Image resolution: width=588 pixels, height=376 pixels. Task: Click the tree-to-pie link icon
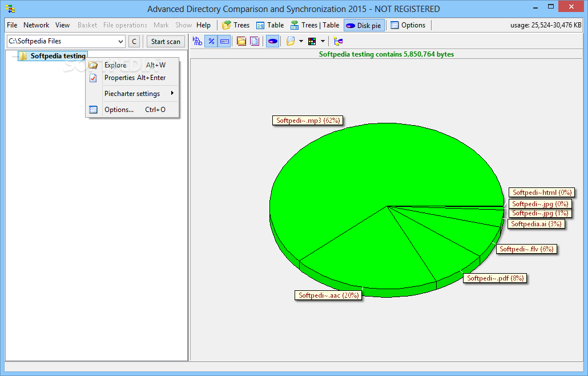pos(338,41)
